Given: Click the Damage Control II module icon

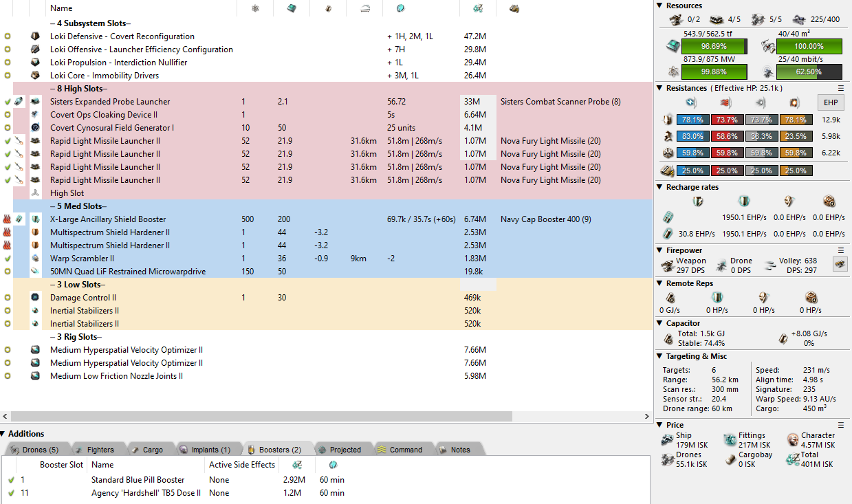Looking at the screenshot, I should (x=35, y=298).
